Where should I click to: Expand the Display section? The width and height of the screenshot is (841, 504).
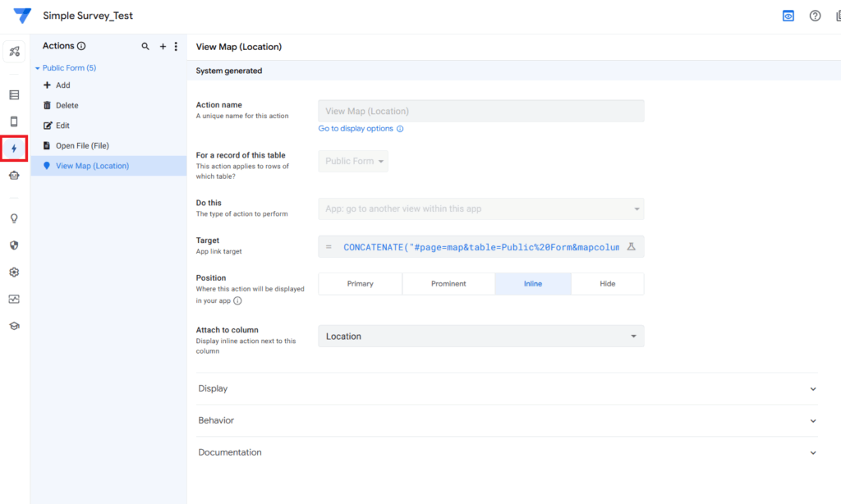[507, 389]
